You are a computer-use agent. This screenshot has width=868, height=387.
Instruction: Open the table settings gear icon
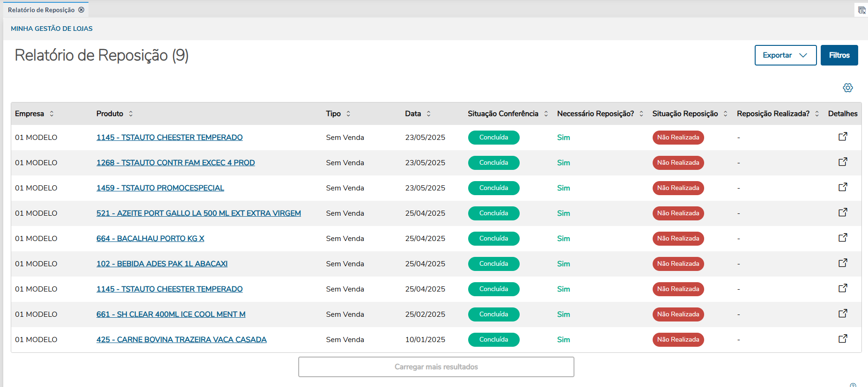pos(847,88)
